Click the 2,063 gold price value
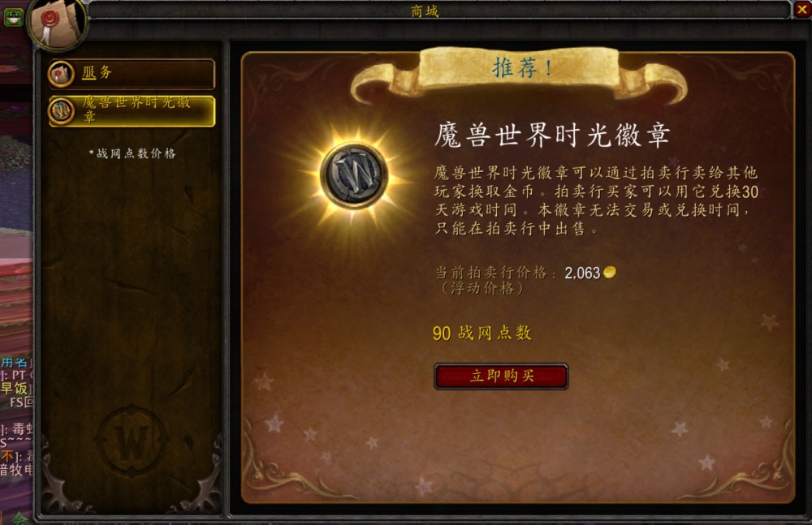812x525 pixels. tap(582, 273)
